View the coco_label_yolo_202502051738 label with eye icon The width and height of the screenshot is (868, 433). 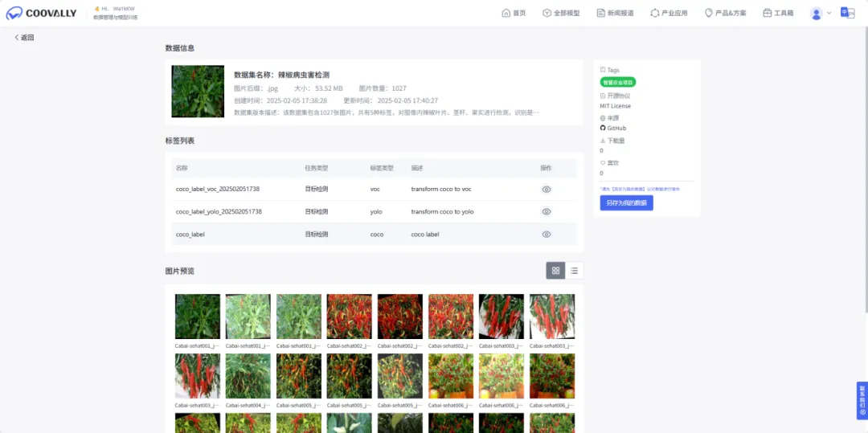click(547, 212)
